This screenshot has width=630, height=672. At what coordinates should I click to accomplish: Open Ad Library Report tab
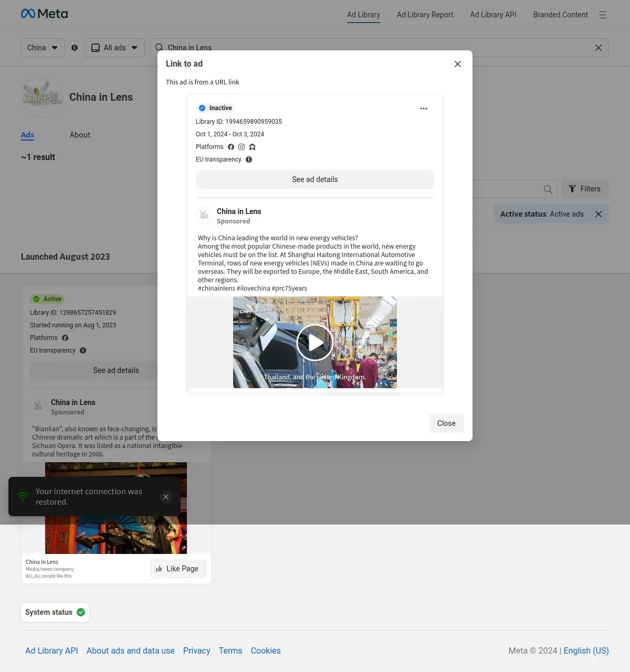pyautogui.click(x=425, y=15)
